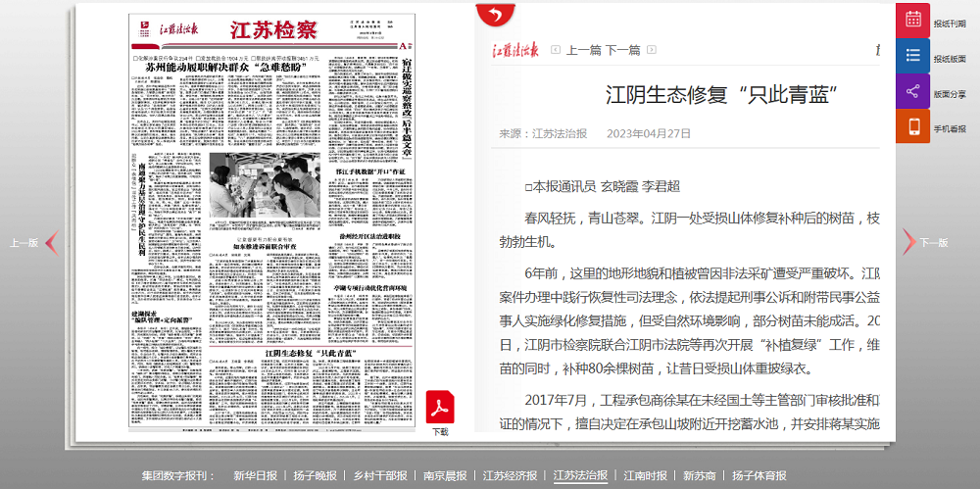The height and width of the screenshot is (489, 980).
Task: Click the orange 手机看报 phone icon
Action: coord(912,127)
